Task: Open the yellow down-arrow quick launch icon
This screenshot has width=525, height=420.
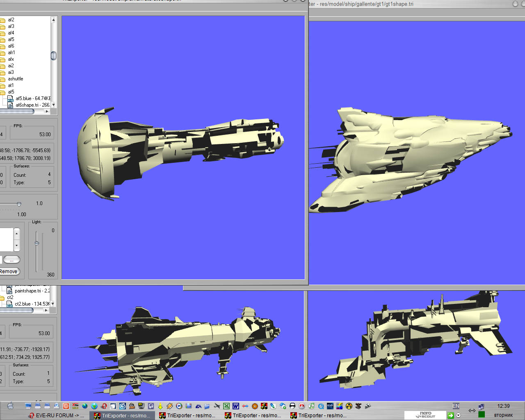Action: (160, 406)
